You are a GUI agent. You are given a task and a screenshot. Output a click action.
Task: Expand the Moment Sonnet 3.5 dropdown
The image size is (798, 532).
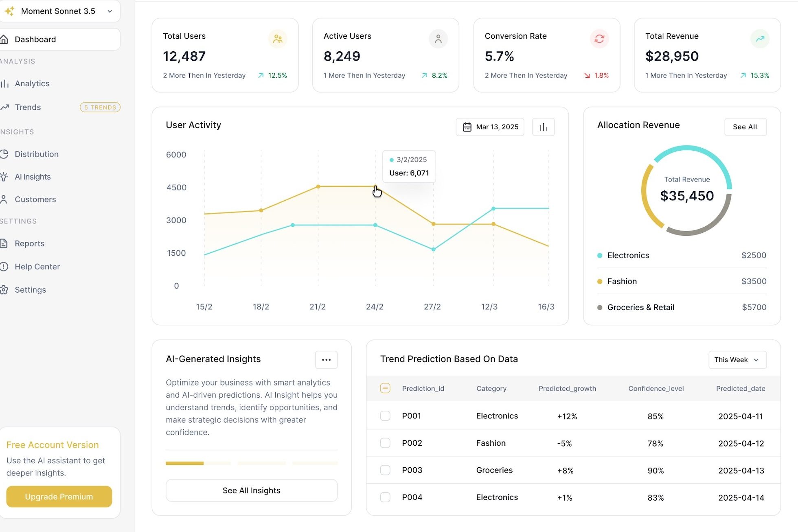(x=109, y=11)
